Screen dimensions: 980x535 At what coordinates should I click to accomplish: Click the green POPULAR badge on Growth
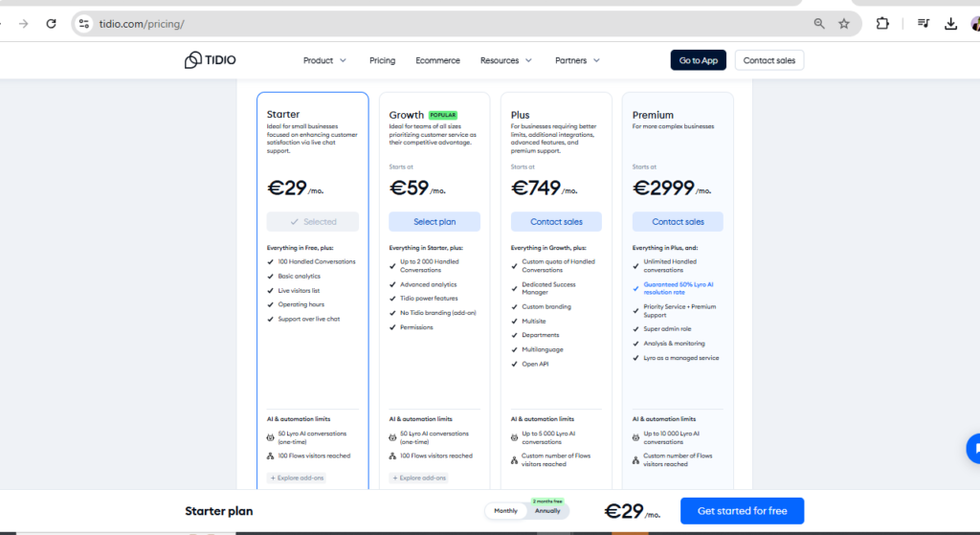coord(442,115)
